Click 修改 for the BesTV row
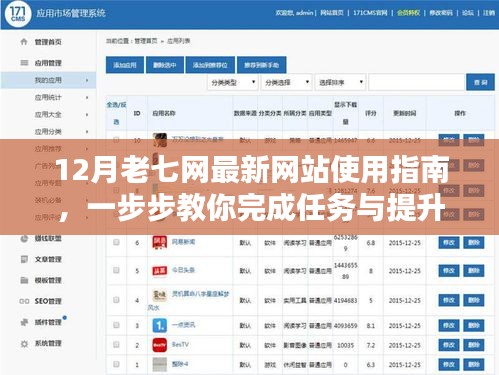This screenshot has width=499, height=375. [449, 345]
